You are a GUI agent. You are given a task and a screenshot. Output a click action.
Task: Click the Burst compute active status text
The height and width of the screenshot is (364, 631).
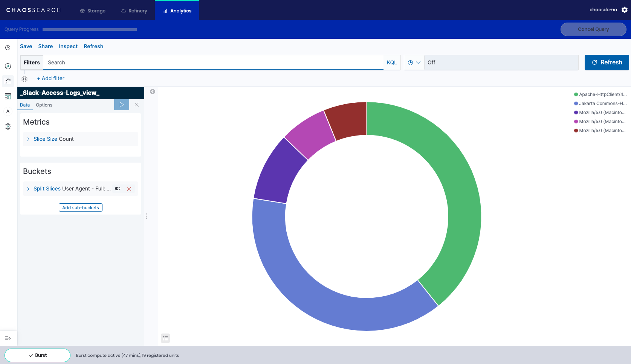click(x=127, y=355)
